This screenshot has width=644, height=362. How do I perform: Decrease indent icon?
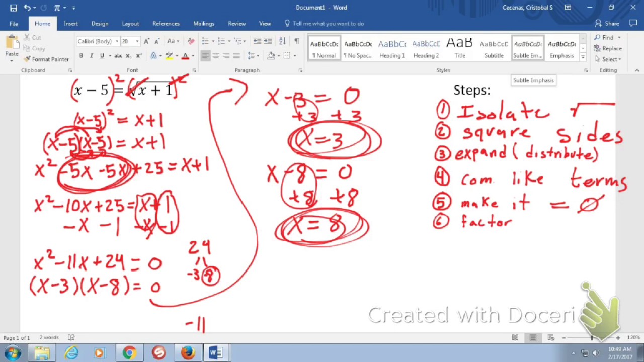pos(257,41)
